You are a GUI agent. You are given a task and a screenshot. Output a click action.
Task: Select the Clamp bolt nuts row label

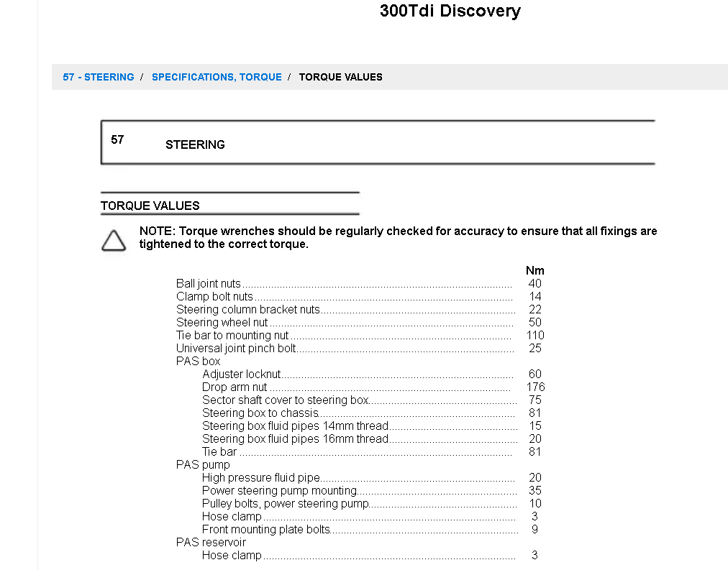point(214,296)
